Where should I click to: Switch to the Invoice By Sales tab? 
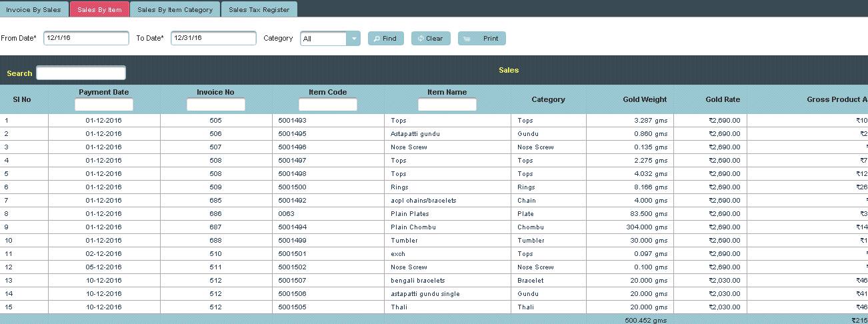33,10
